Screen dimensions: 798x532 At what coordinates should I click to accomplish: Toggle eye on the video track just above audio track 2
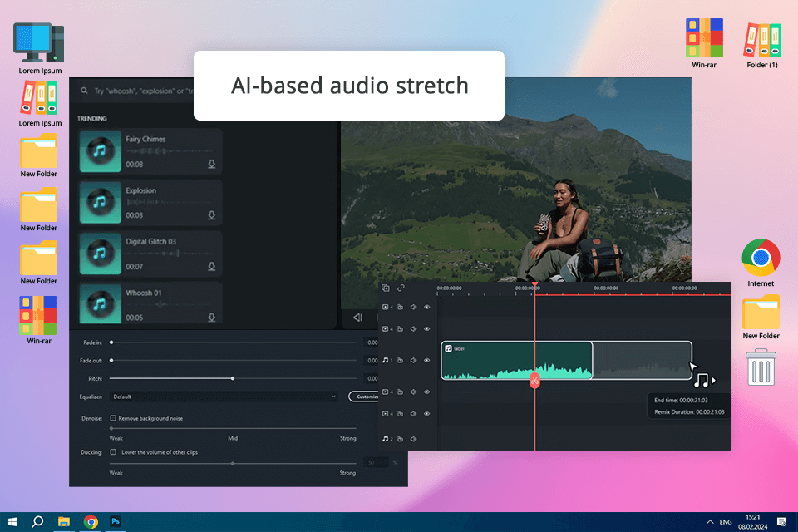[x=427, y=414]
